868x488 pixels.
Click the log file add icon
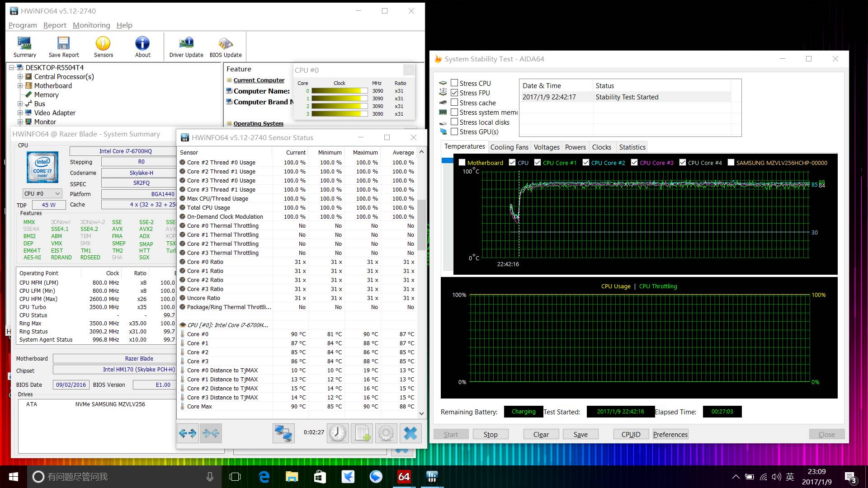click(362, 433)
